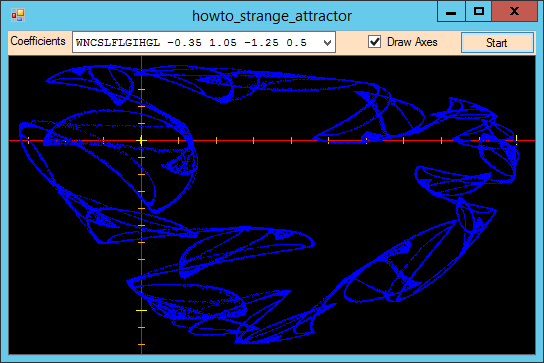Maximize the howto_strange_attractor window
Viewport: 544px width, 363px height.
(479, 12)
